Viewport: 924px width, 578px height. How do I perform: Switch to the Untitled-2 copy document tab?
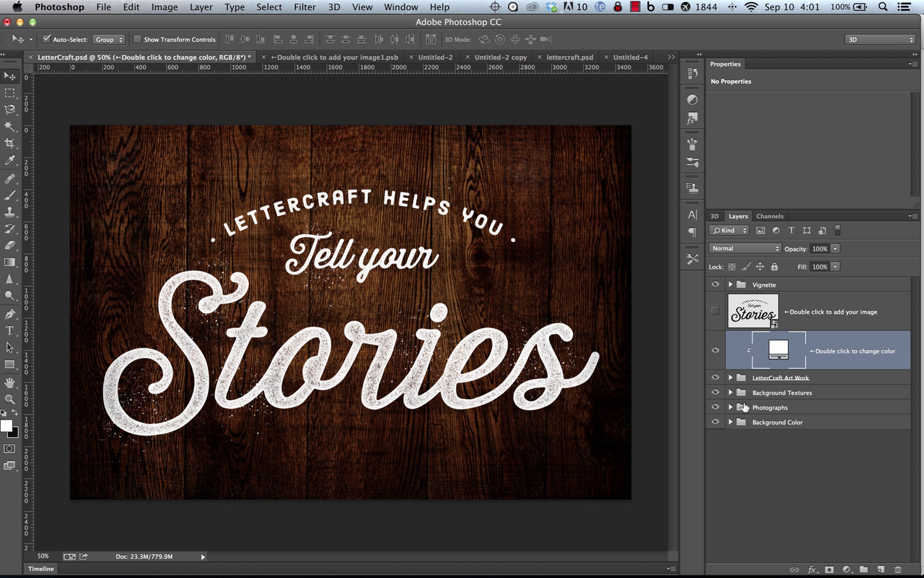[500, 57]
